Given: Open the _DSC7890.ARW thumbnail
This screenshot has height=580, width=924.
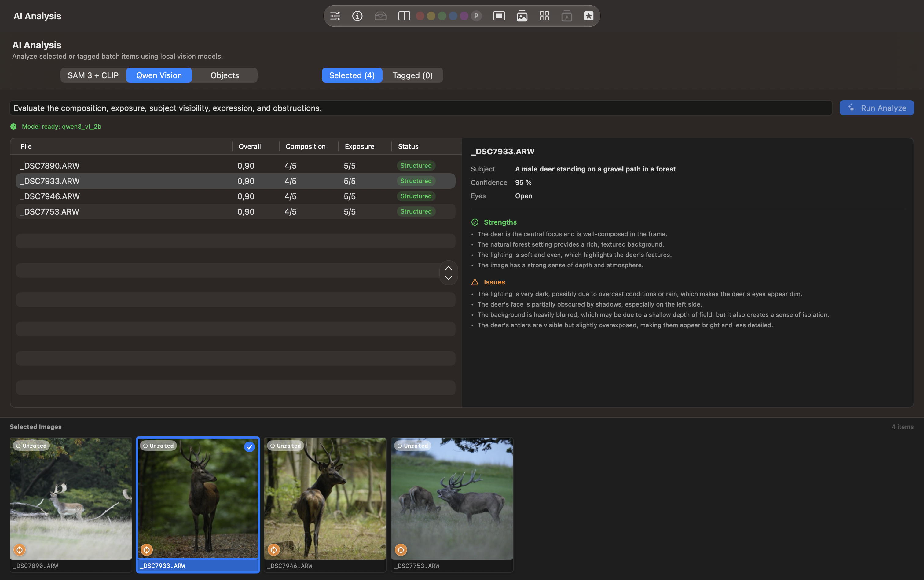Looking at the screenshot, I should tap(71, 498).
